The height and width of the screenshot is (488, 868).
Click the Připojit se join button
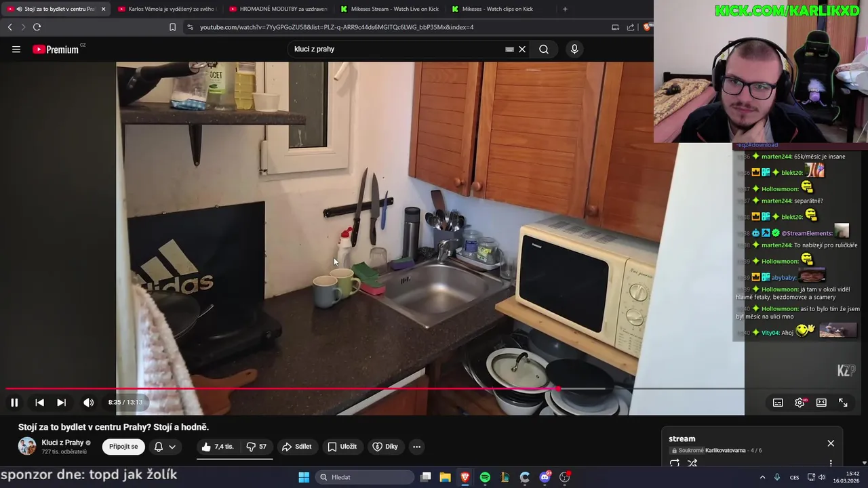pyautogui.click(x=123, y=447)
